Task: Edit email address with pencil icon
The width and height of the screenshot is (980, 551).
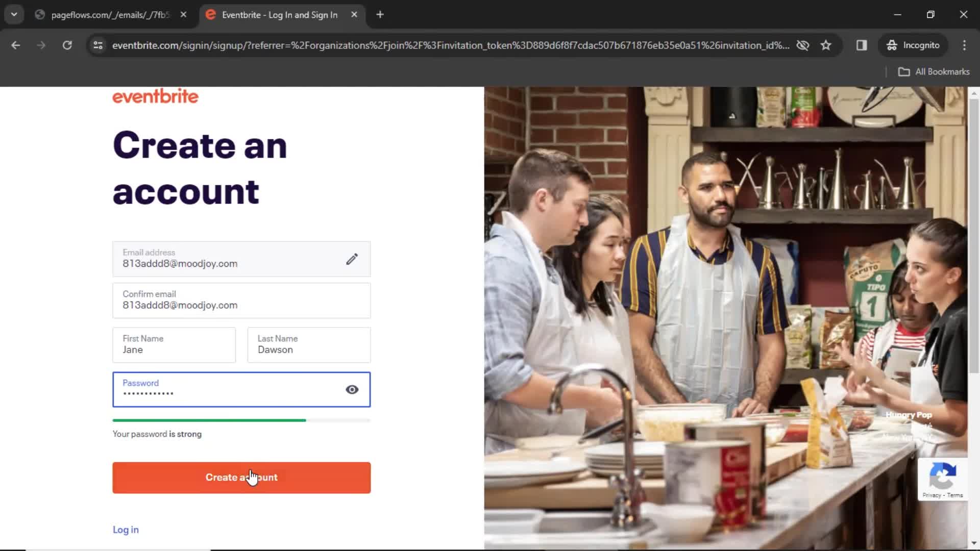Action: 352,259
